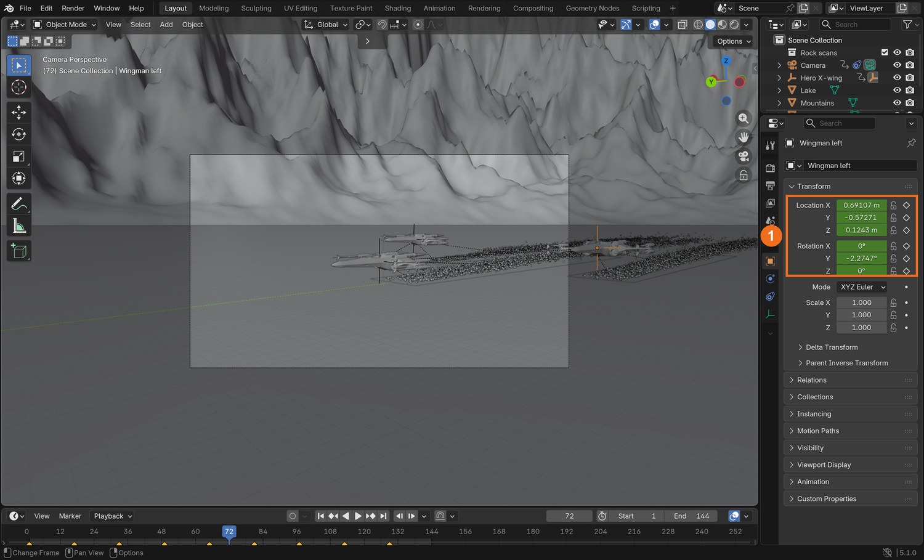Activate the Rotate tool
Viewport: 924px width, 560px height.
tap(19, 134)
